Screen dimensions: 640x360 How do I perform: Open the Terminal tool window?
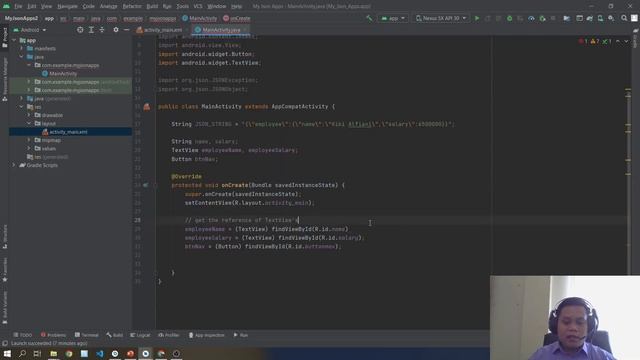click(87, 335)
